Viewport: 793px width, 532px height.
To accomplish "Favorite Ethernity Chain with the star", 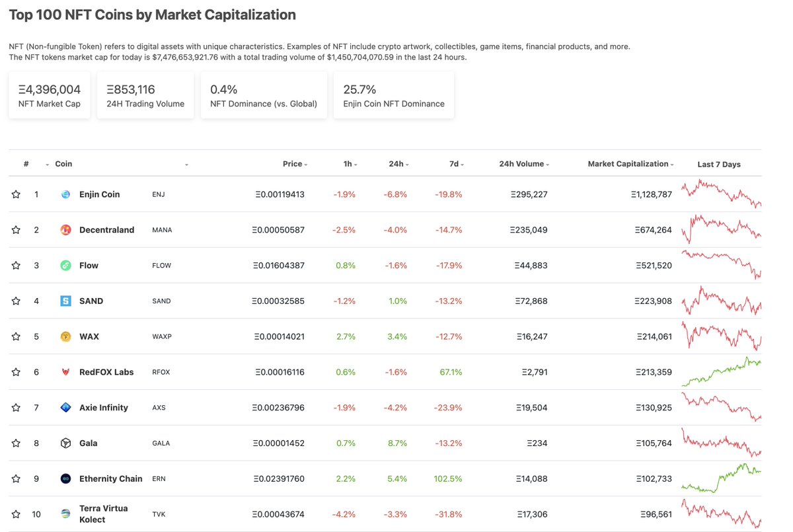I will click(16, 478).
